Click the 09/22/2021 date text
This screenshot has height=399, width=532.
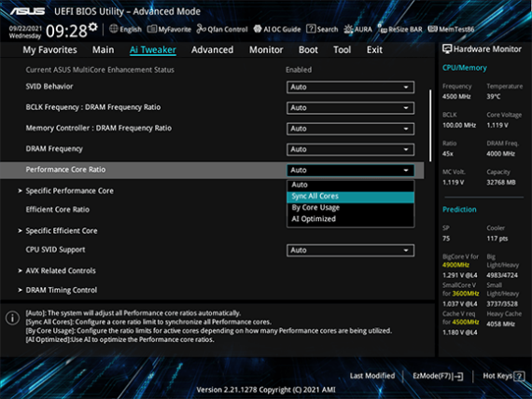point(25,28)
